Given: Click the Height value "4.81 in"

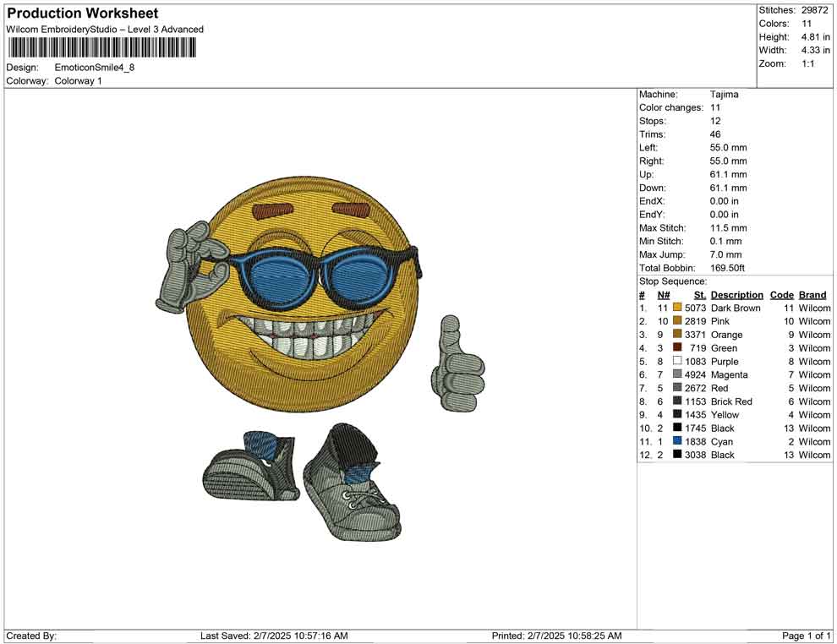Looking at the screenshot, I should coord(816,37).
